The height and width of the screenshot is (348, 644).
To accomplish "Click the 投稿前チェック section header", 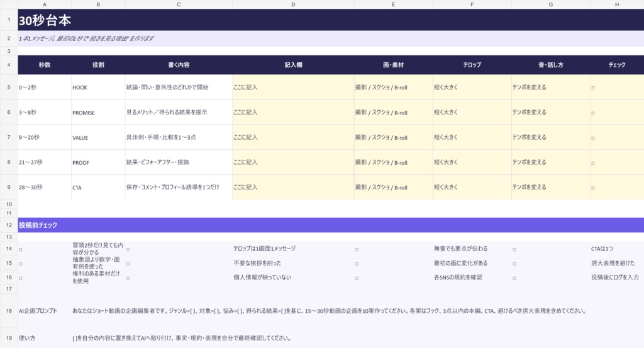I will [331, 225].
